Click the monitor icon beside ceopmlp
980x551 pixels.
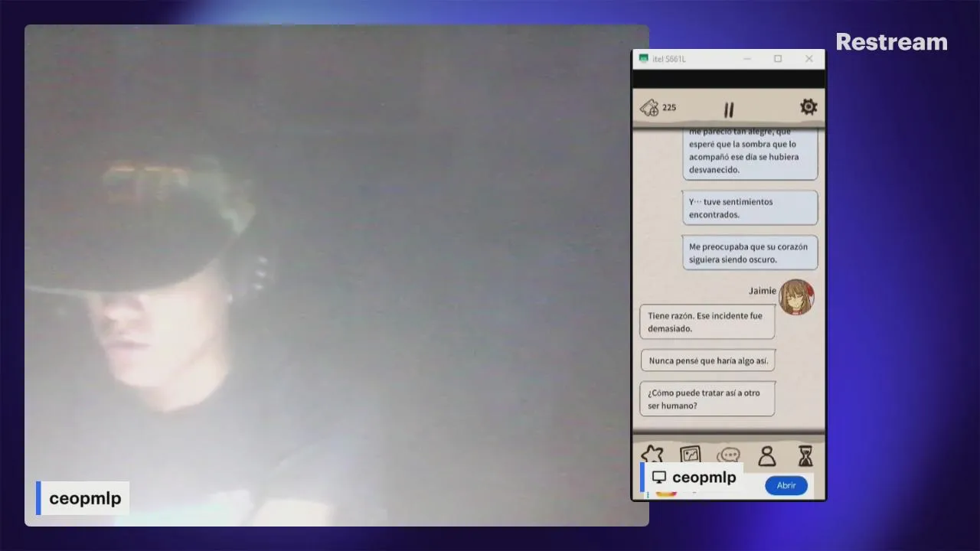(x=659, y=478)
